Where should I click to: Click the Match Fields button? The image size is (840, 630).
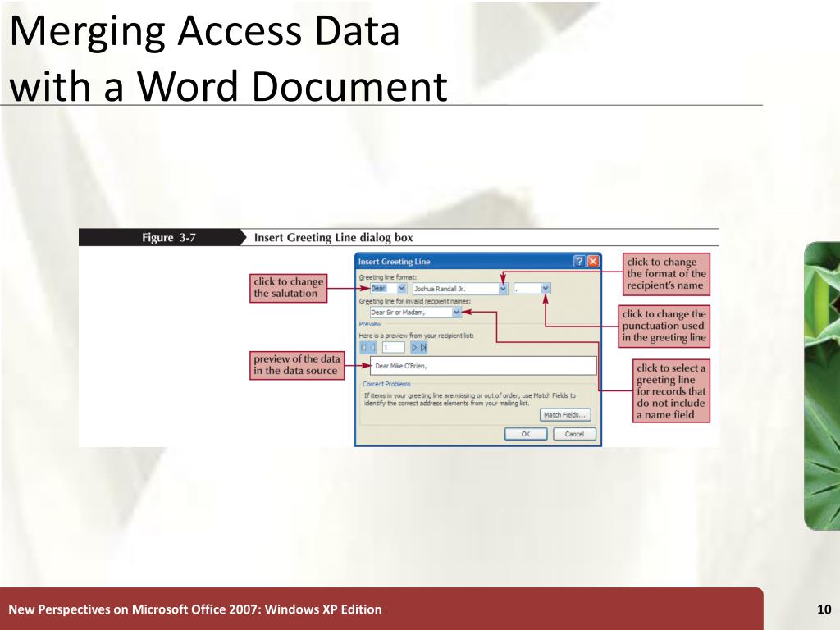[564, 415]
